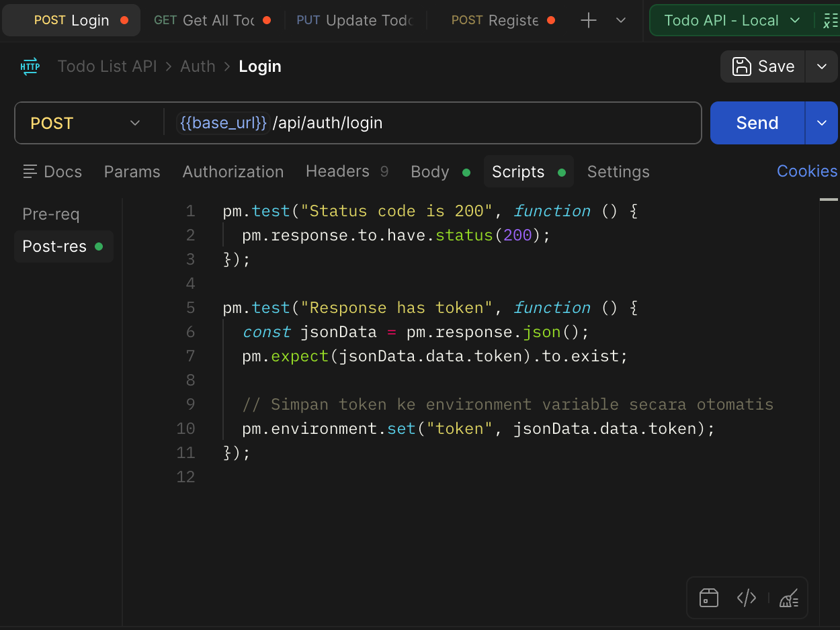The width and height of the screenshot is (840, 630).
Task: Click line number 12 in the gutter
Action: coord(185,477)
